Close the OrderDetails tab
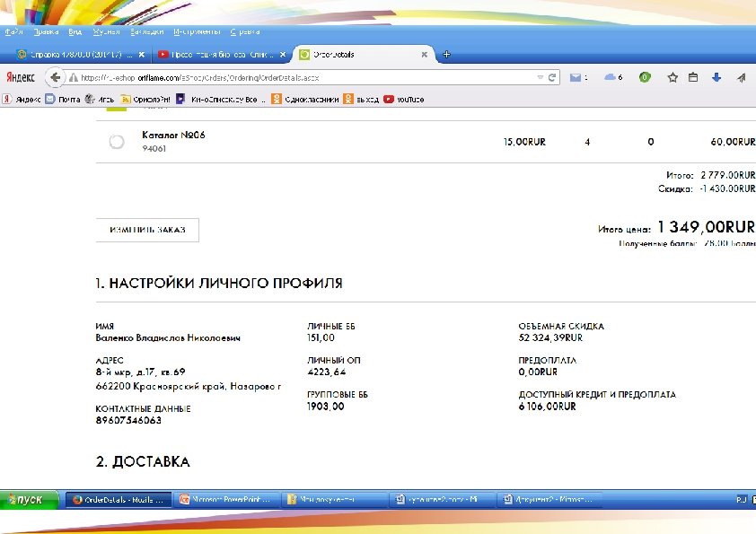This screenshot has height=534, width=756. [x=425, y=55]
